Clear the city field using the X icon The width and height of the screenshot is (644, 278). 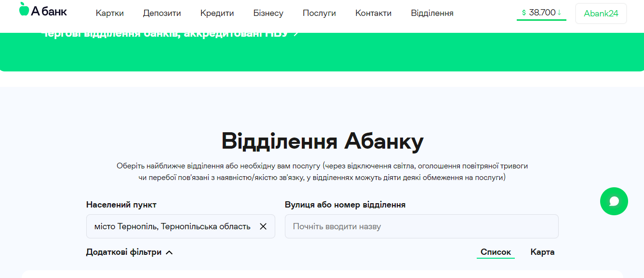(263, 226)
